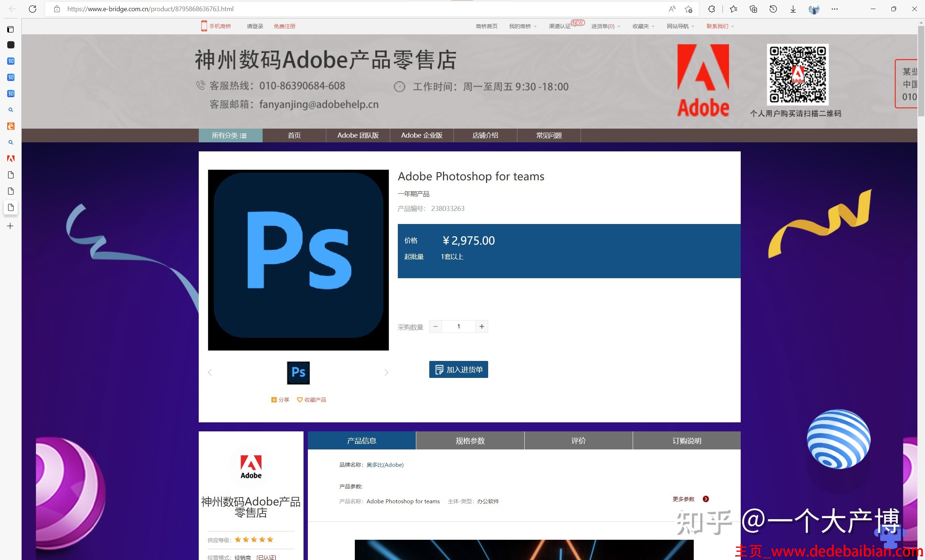Click the 免费注册 register link

(x=285, y=26)
